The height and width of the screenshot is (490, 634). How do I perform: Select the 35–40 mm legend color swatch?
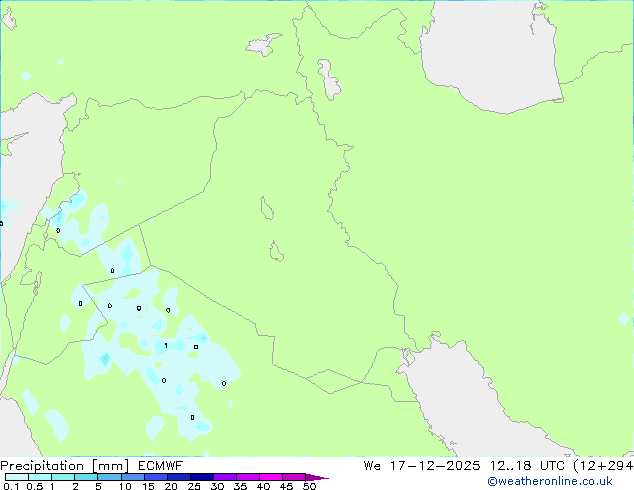pos(247,477)
